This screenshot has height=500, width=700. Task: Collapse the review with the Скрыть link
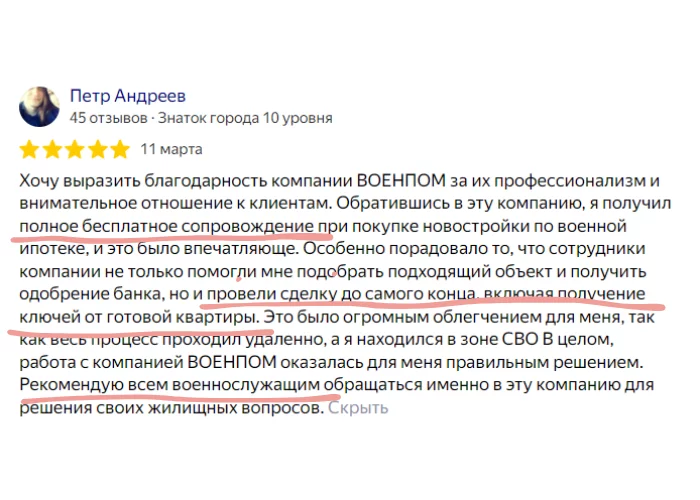pos(358,408)
